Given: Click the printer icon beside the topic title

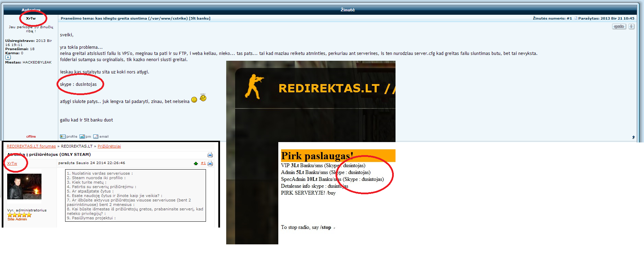Looking at the screenshot, I should point(210,155).
